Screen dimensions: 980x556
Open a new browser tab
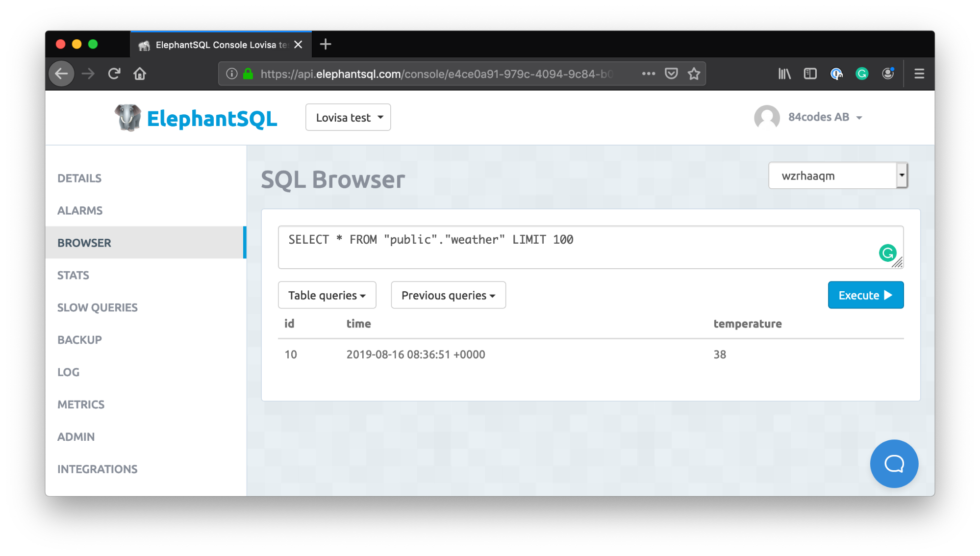click(326, 45)
